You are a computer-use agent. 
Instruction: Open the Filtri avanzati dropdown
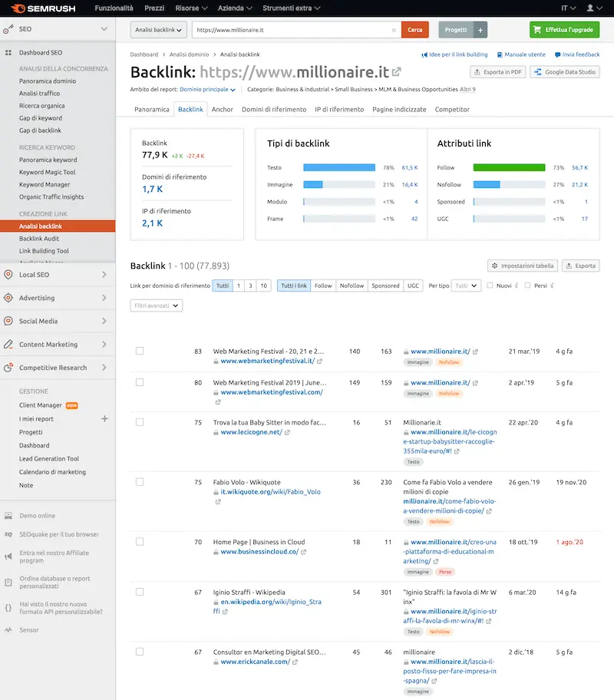pos(157,305)
